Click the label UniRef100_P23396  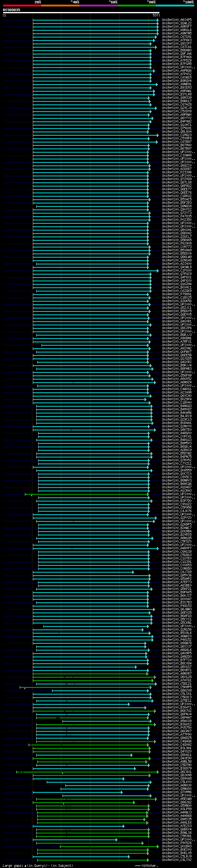click(177, 172)
